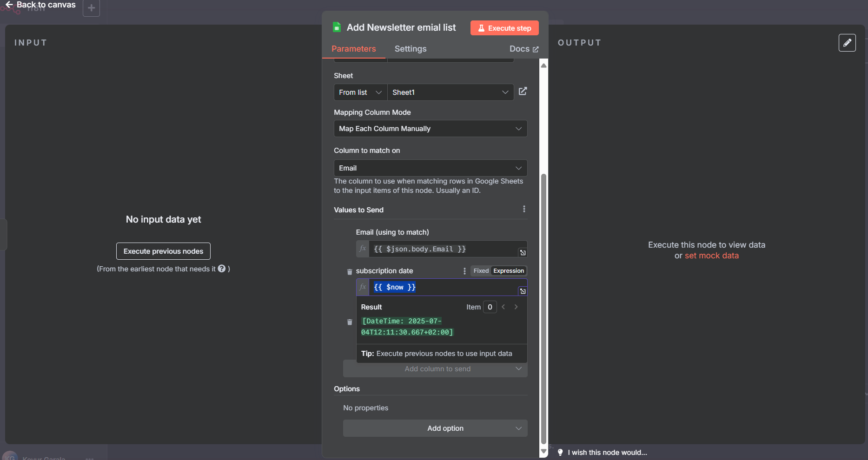The height and width of the screenshot is (460, 868).
Task: Open Mapping Column Mode dropdown
Action: pos(430,129)
